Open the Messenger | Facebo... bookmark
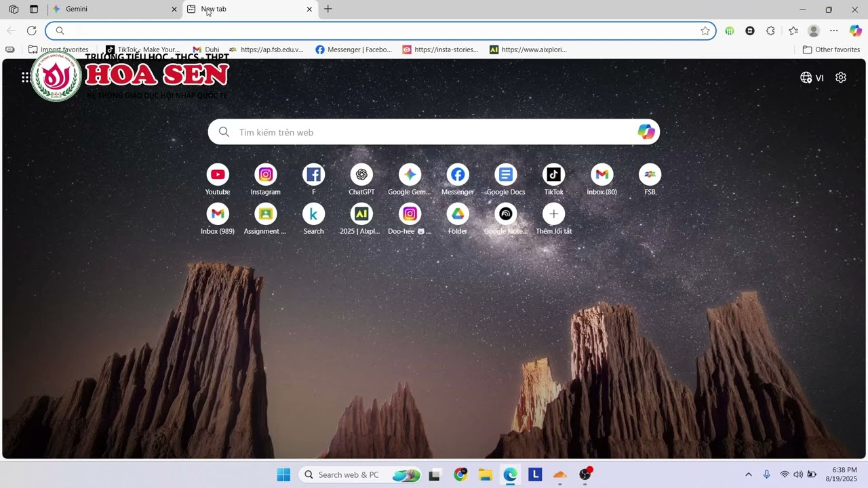 pos(354,49)
